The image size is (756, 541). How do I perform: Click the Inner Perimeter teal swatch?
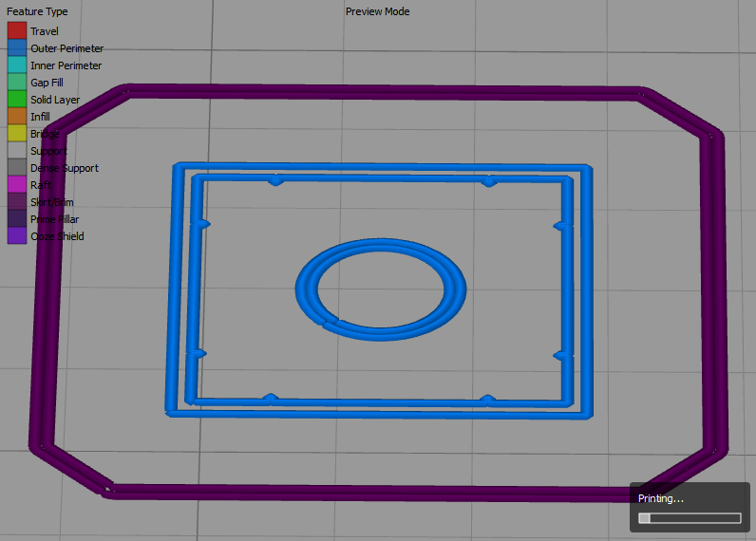coord(17,65)
